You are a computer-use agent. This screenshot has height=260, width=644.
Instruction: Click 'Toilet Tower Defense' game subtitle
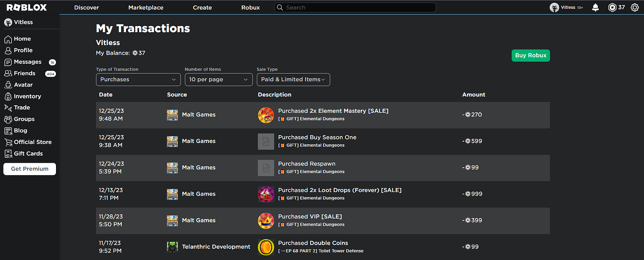pyautogui.click(x=341, y=251)
